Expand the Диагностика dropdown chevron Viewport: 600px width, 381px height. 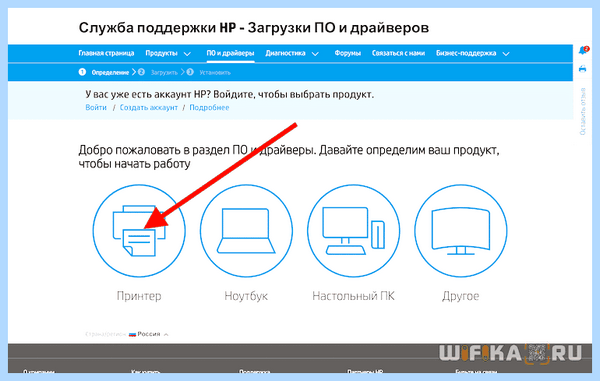(315, 54)
